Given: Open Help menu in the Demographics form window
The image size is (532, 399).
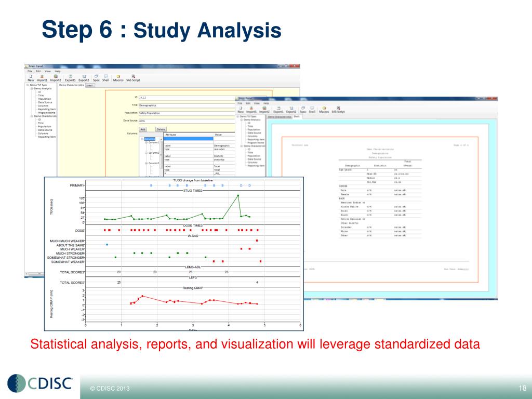Looking at the screenshot, I should [x=58, y=71].
